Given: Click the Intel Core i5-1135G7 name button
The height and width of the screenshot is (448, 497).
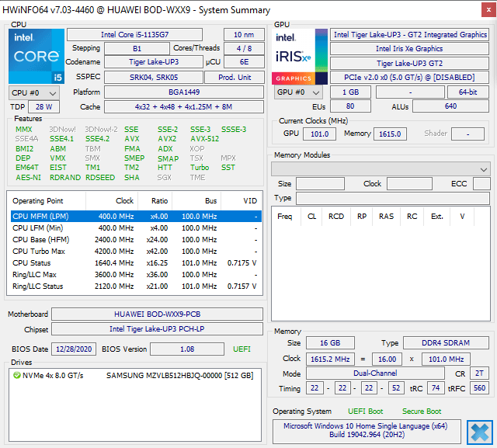Looking at the screenshot, I should click(143, 34).
